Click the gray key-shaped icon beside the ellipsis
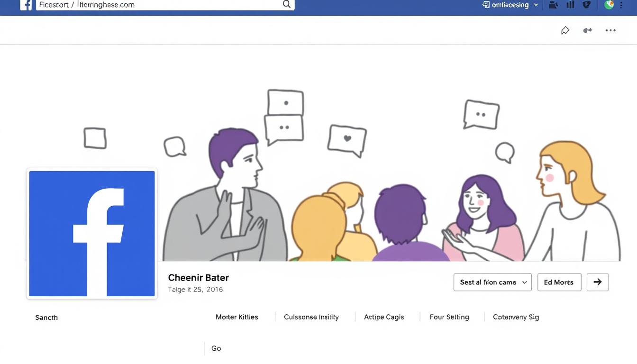 [588, 30]
